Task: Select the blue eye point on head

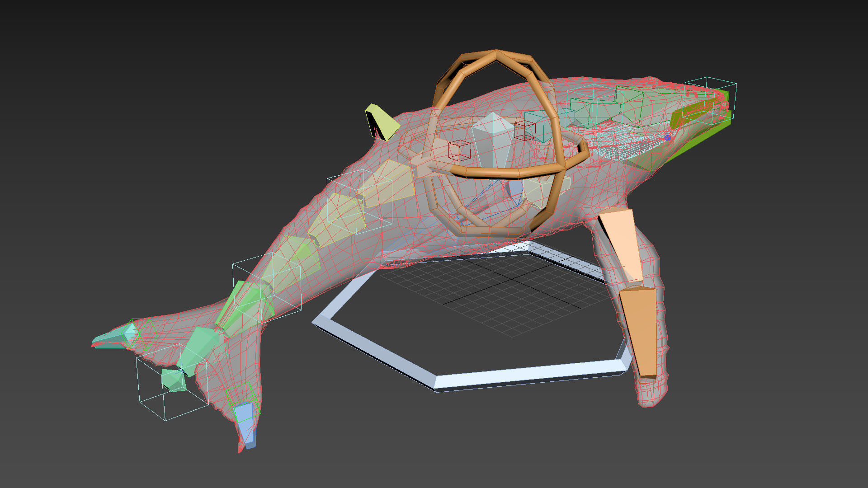Action: (667, 137)
